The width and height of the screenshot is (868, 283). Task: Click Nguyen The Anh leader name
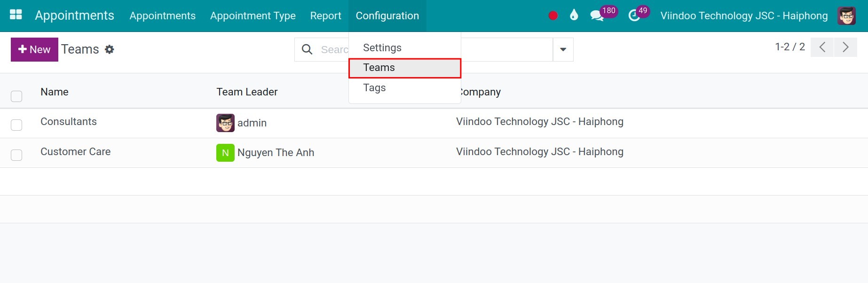[276, 152]
